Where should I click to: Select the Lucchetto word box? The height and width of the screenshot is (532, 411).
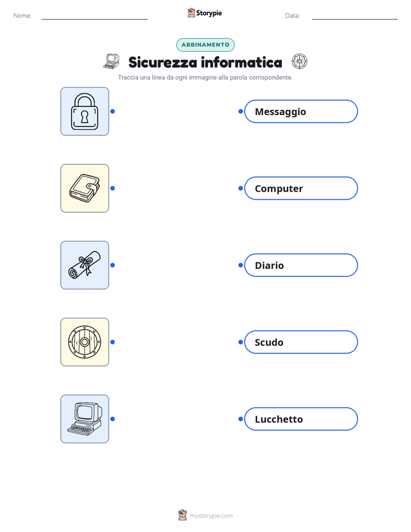click(301, 419)
